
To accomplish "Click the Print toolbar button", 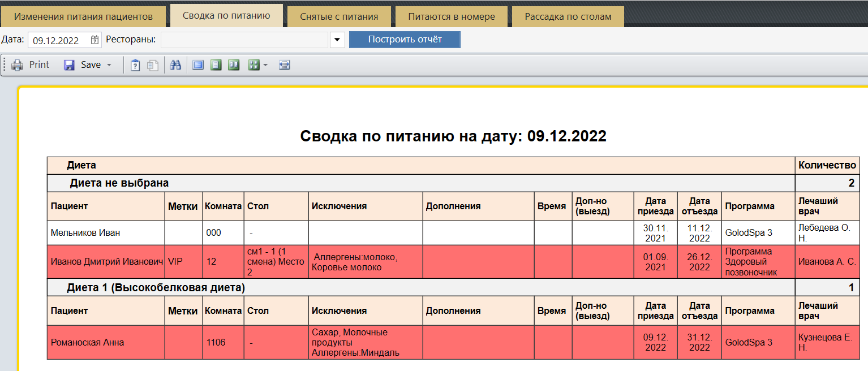I will (31, 65).
